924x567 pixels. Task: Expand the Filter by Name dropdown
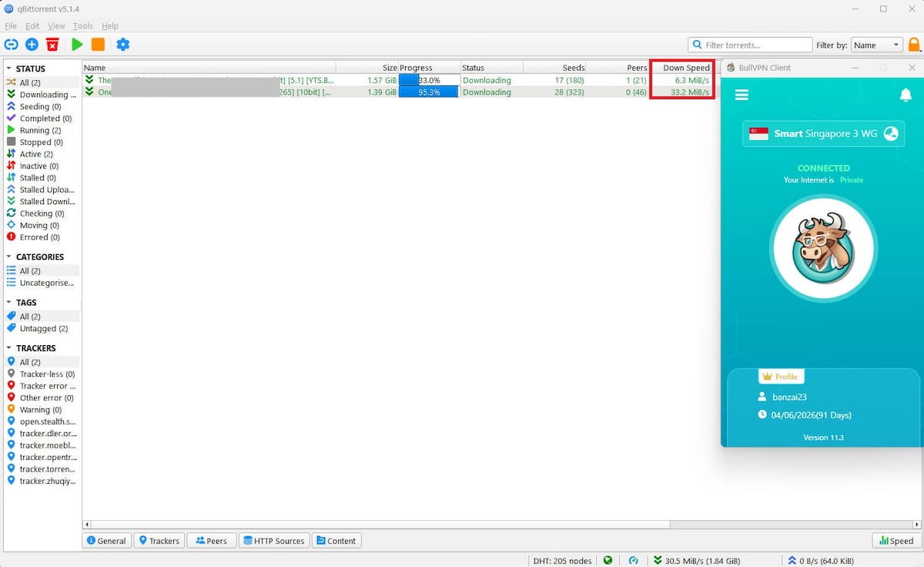[x=876, y=45]
